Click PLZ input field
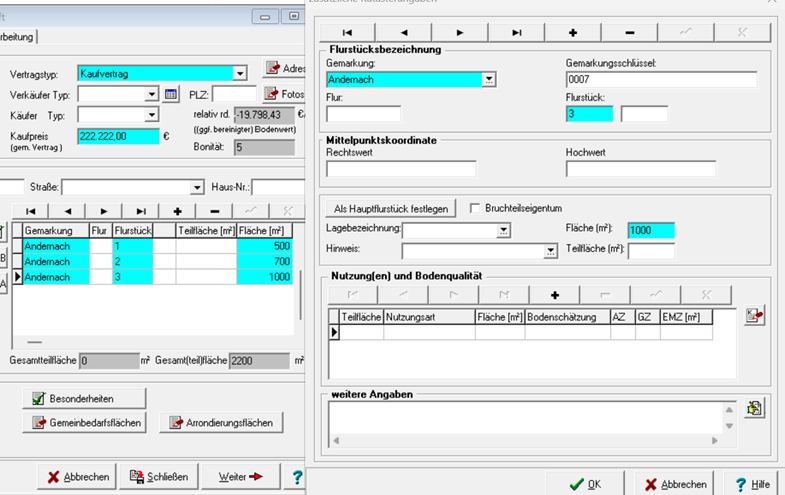Viewport: 785px width, 495px height. 234,94
